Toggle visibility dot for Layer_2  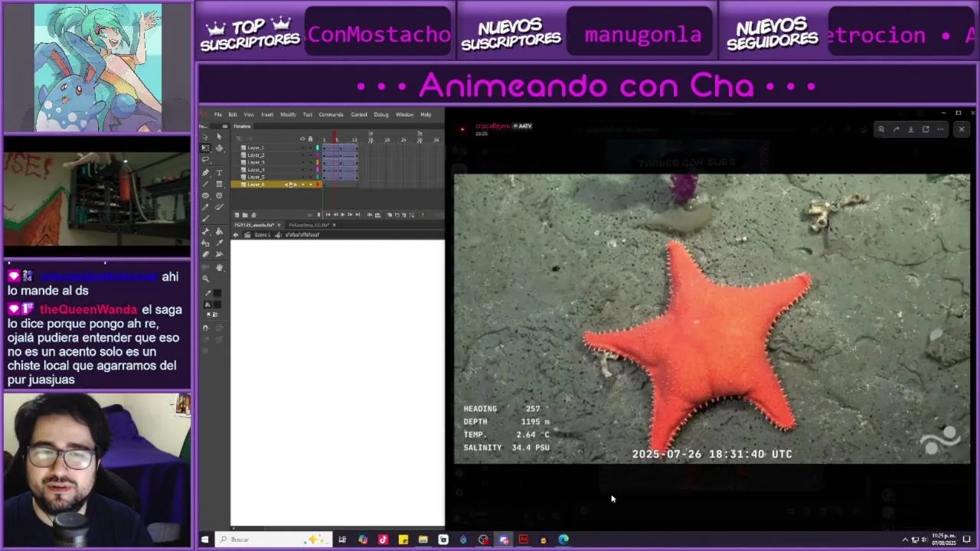(302, 155)
